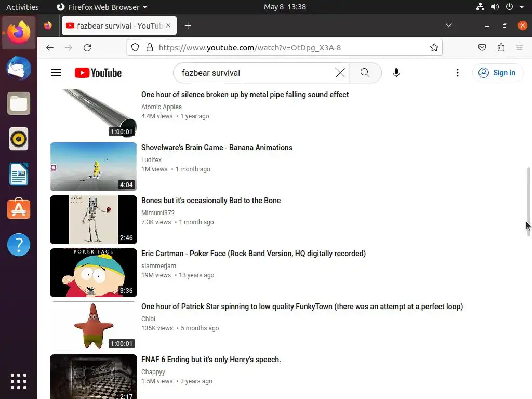
Task: Visit the slammerjam channel
Action: pyautogui.click(x=158, y=265)
